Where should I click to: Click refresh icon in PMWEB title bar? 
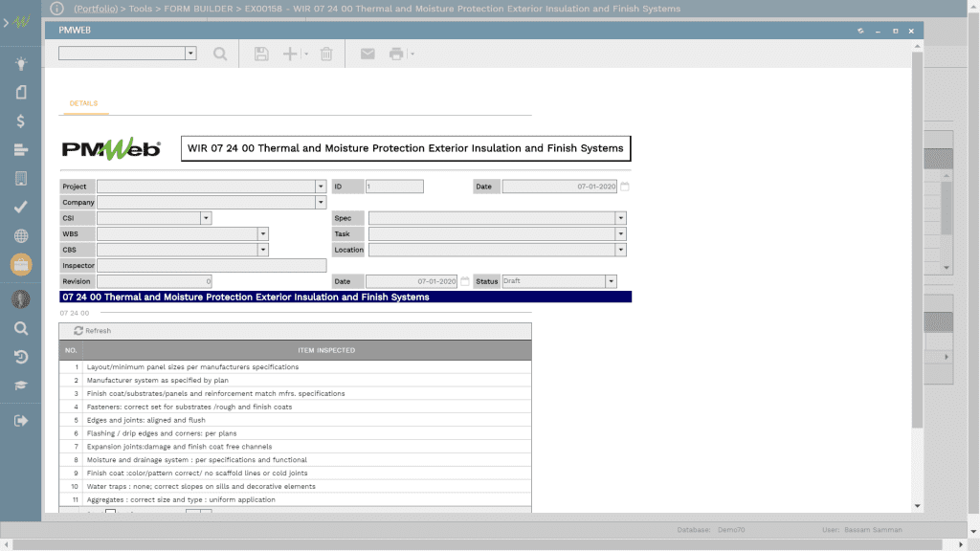click(860, 31)
